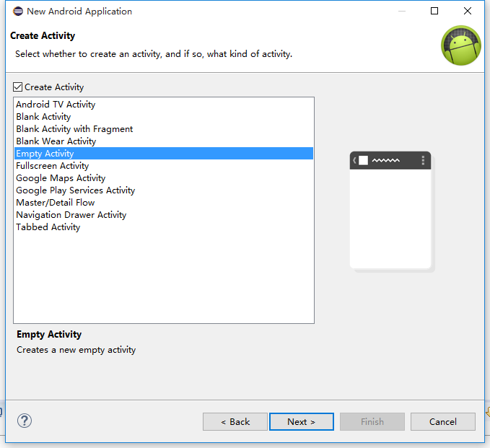The width and height of the screenshot is (490, 448).
Task: Click the Eclipse icon in title bar
Action: point(18,12)
